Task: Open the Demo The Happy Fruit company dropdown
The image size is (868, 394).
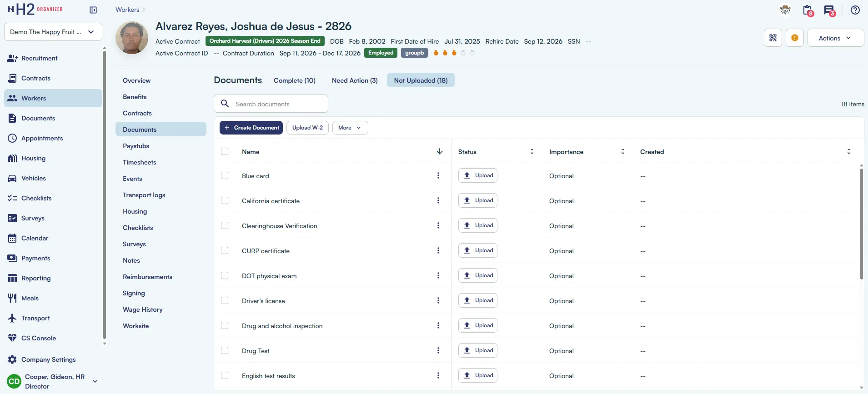Action: pos(53,32)
